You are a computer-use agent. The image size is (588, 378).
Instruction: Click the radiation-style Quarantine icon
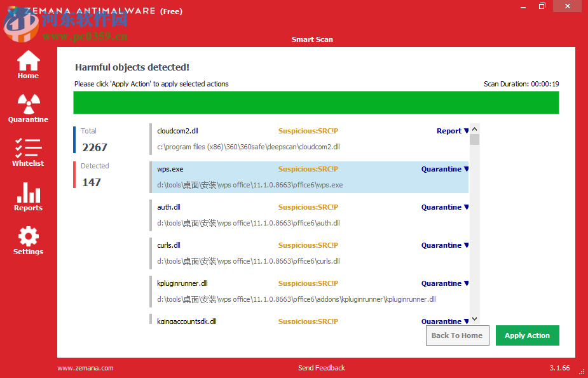[27, 104]
